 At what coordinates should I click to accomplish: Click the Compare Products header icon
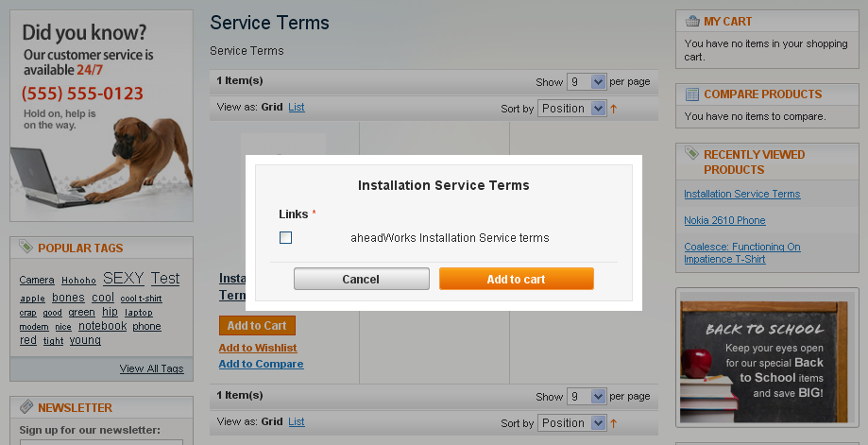(692, 94)
